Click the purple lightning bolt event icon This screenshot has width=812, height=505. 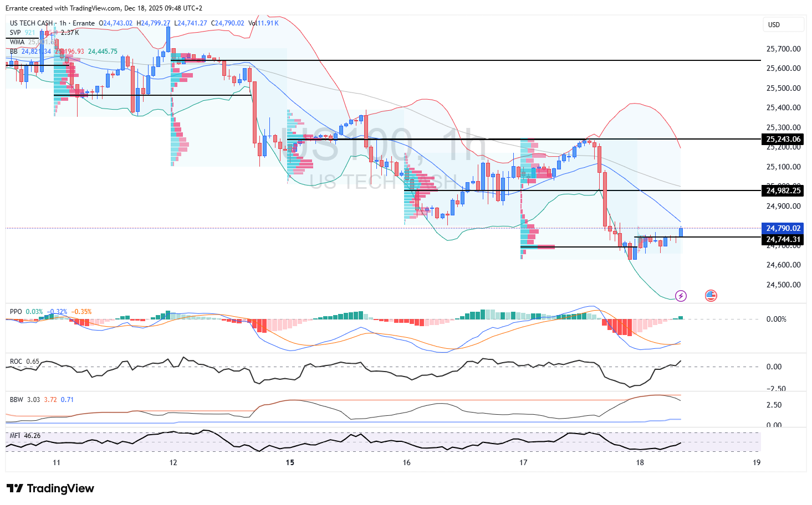click(681, 296)
